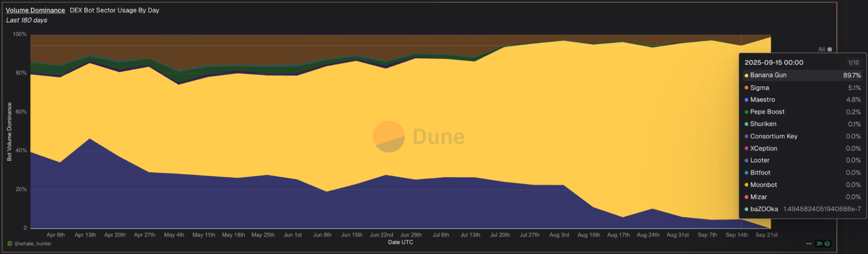Click the Maestro purple color dot
868x254 pixels.
pos(746,100)
